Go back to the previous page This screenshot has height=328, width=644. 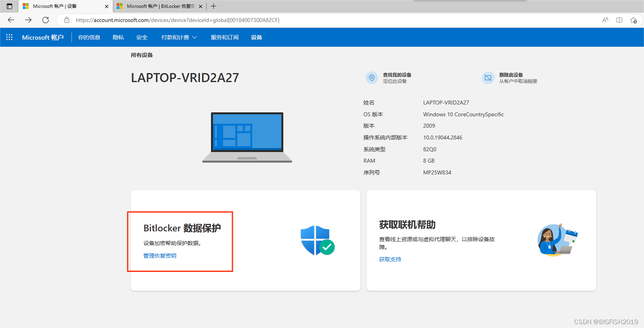tap(11, 20)
